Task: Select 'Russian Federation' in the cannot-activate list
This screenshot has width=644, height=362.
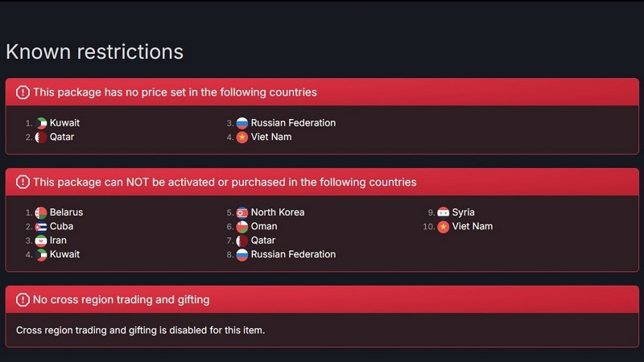Action: point(293,254)
